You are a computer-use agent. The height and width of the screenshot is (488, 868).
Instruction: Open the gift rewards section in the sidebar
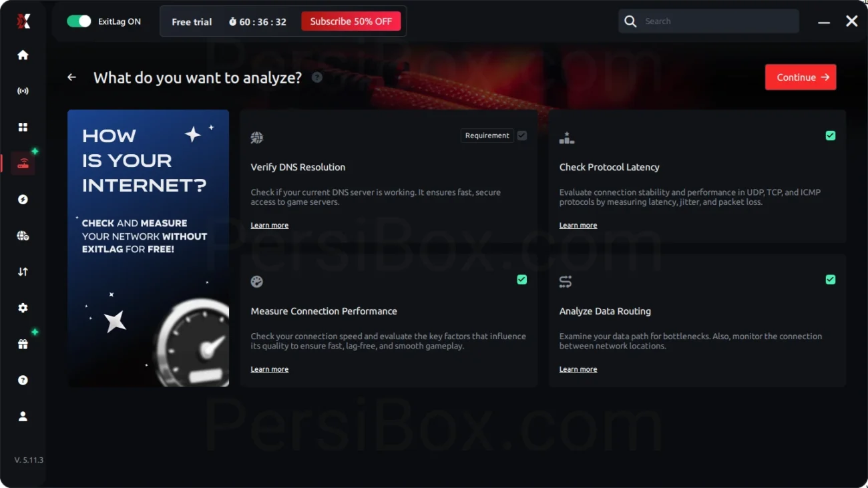[x=23, y=344]
